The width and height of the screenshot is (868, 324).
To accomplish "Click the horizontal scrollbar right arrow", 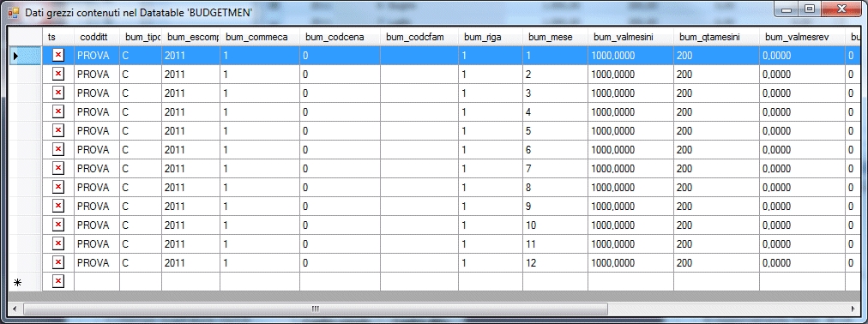I will [853, 309].
